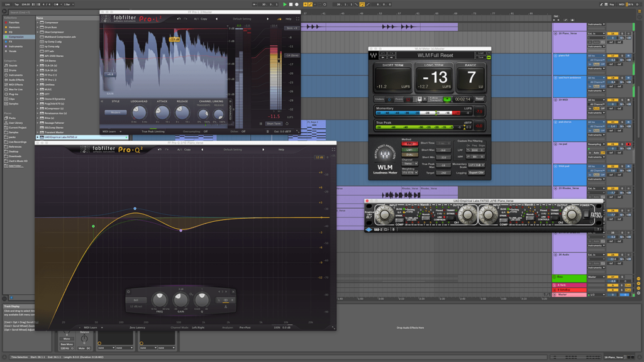
Task: Open the Packs place in browser
Action: coord(13,118)
